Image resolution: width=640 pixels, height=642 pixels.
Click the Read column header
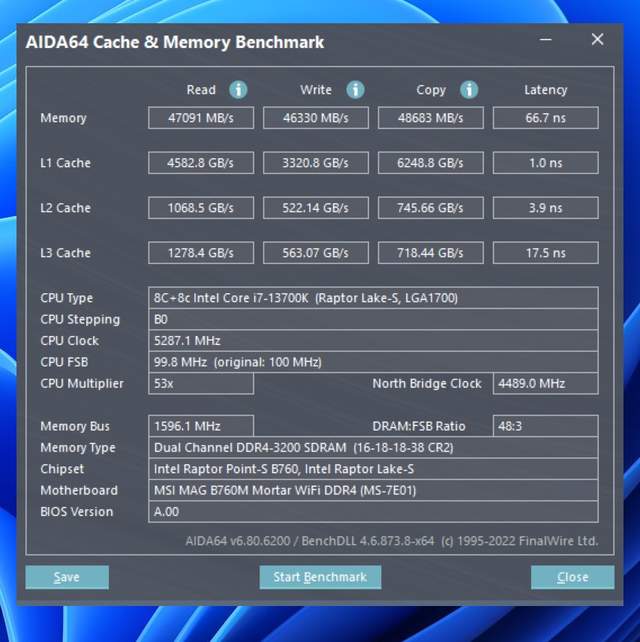tap(201, 90)
